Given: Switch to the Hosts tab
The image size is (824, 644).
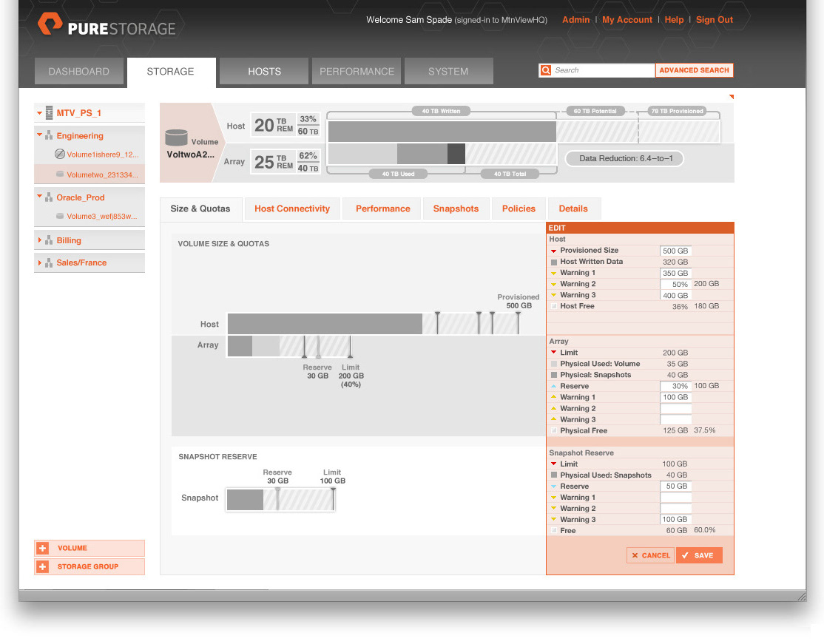Looking at the screenshot, I should pos(264,72).
